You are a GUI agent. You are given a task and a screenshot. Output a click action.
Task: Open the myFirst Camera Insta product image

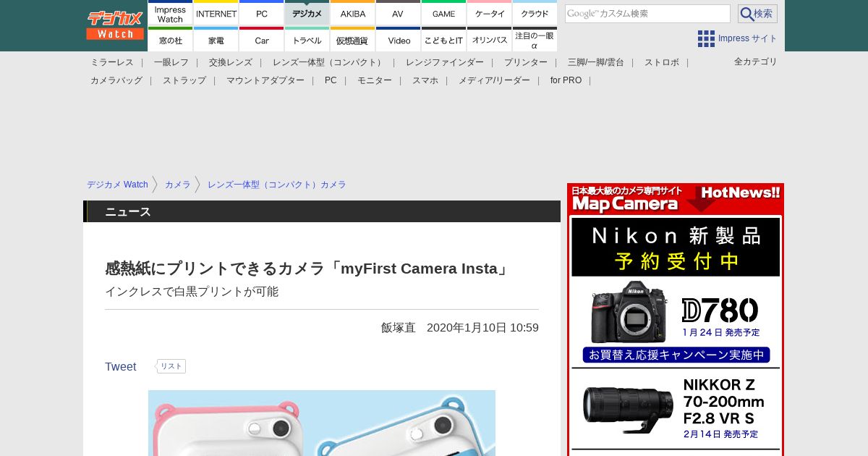322,423
